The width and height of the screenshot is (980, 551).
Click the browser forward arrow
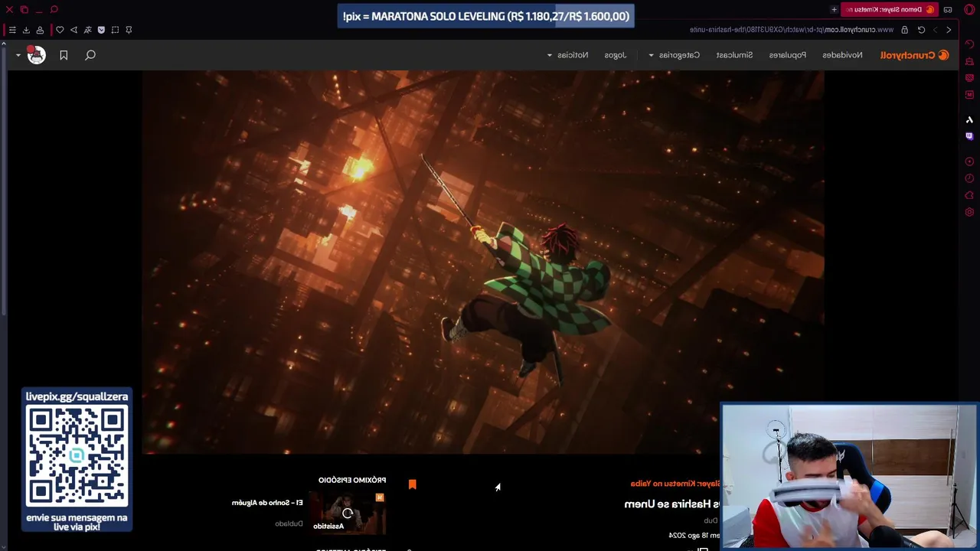[x=935, y=30]
